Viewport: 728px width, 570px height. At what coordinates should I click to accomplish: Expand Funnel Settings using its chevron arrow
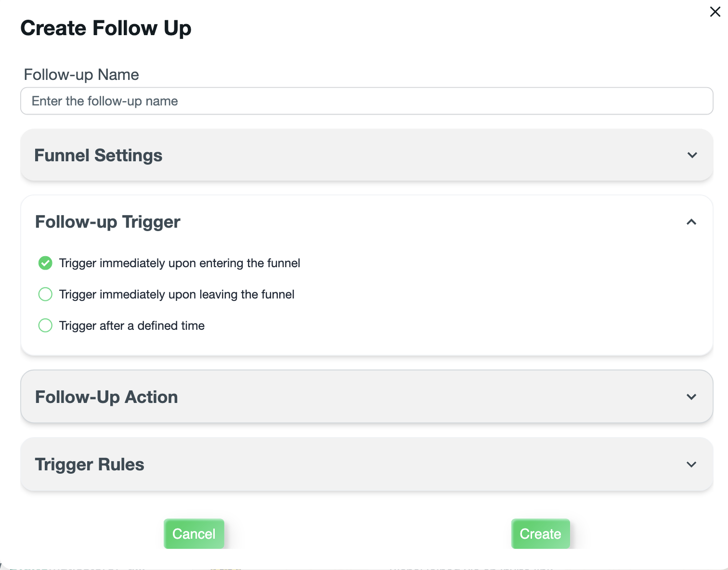692,155
